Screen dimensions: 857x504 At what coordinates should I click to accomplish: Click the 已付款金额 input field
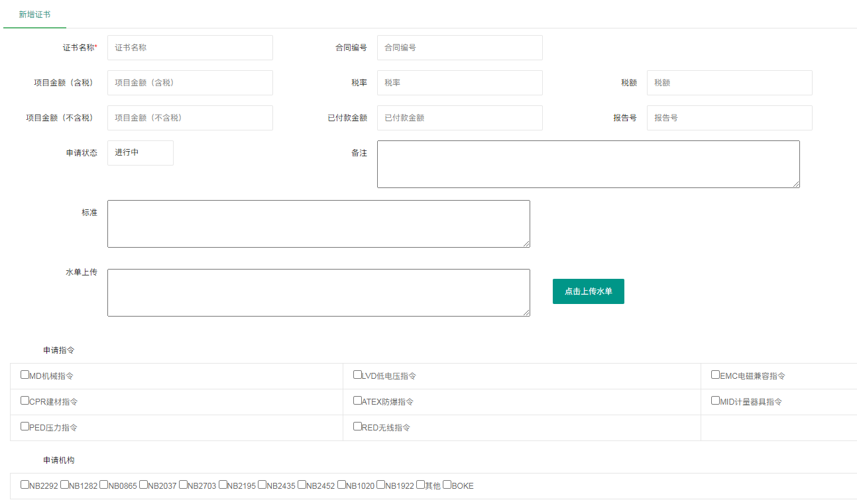click(x=459, y=118)
